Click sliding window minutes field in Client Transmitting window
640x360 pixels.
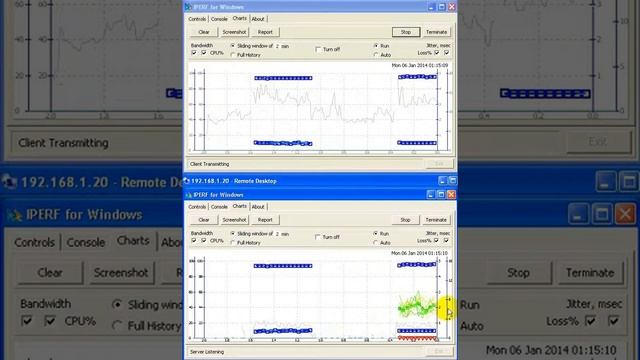[277, 46]
